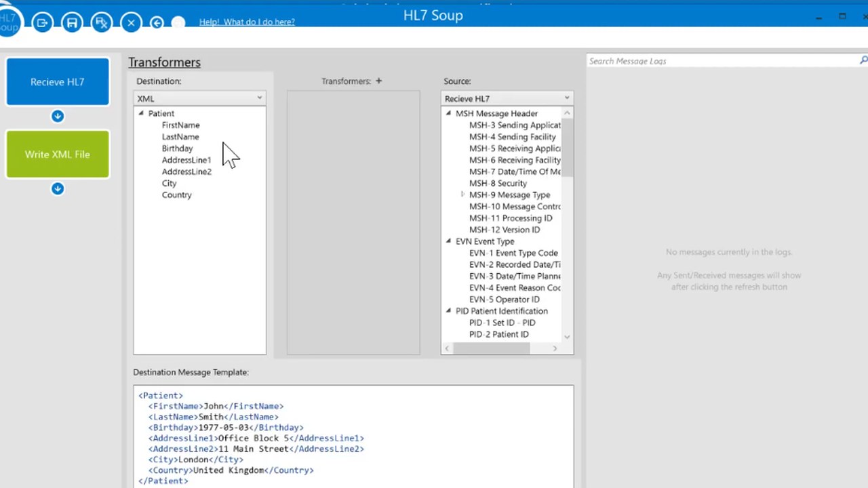Click the save floppy disk icon
The image size is (868, 488).
tap(72, 22)
